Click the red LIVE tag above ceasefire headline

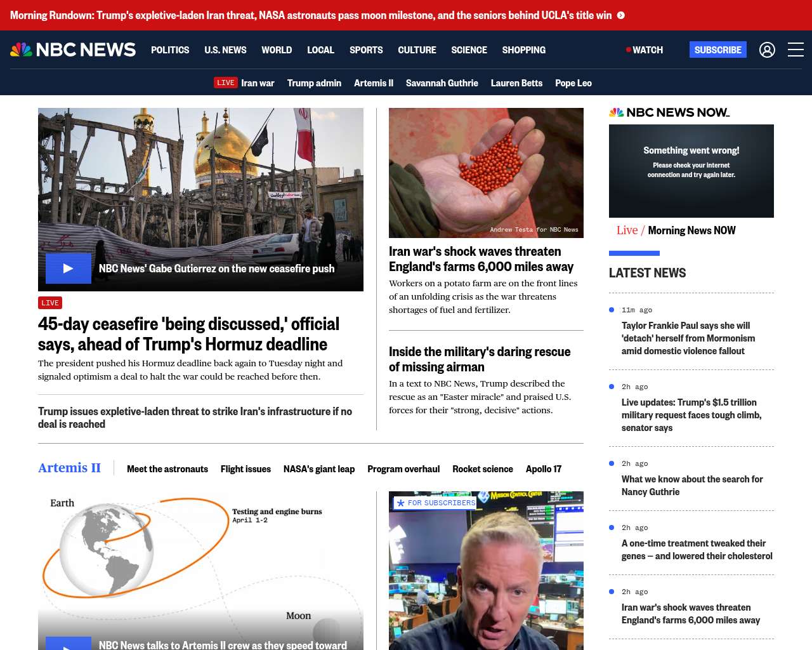click(x=50, y=303)
